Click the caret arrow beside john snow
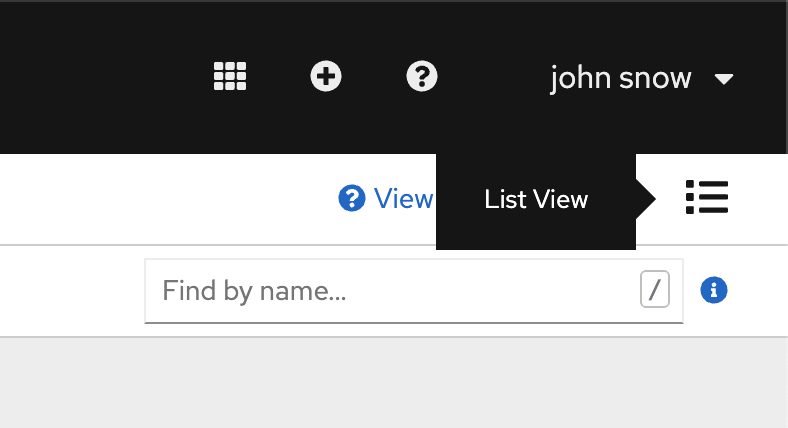This screenshot has height=428, width=788. tap(724, 79)
